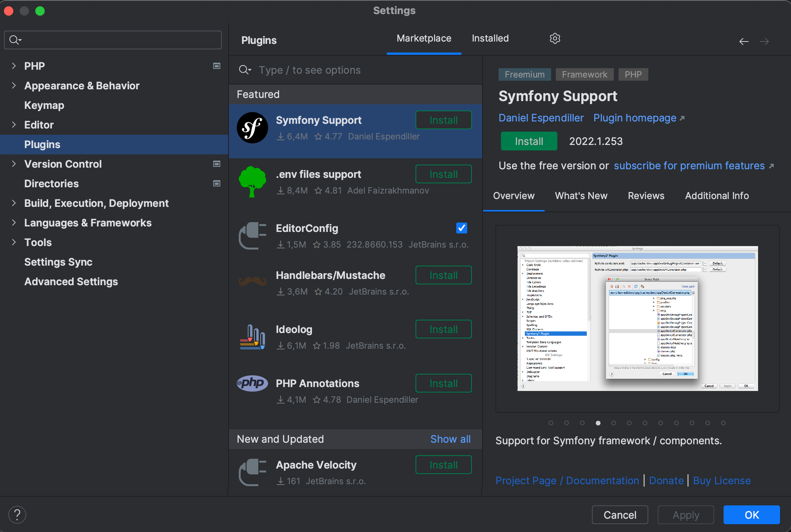Click the Ideolog plugin icon
This screenshot has width=791, height=532.
(252, 337)
